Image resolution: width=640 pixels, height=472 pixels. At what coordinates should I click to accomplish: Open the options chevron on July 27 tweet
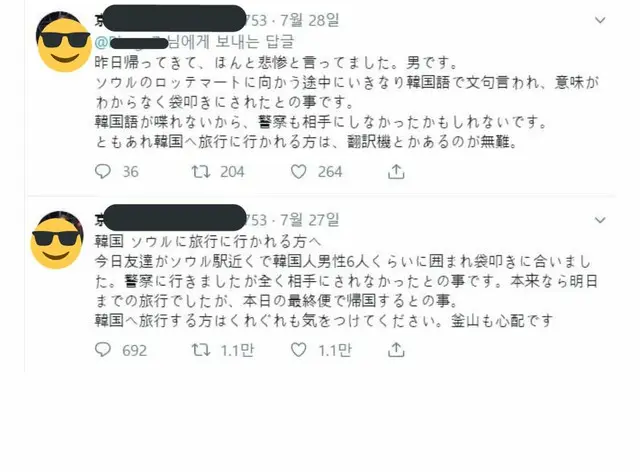600,220
